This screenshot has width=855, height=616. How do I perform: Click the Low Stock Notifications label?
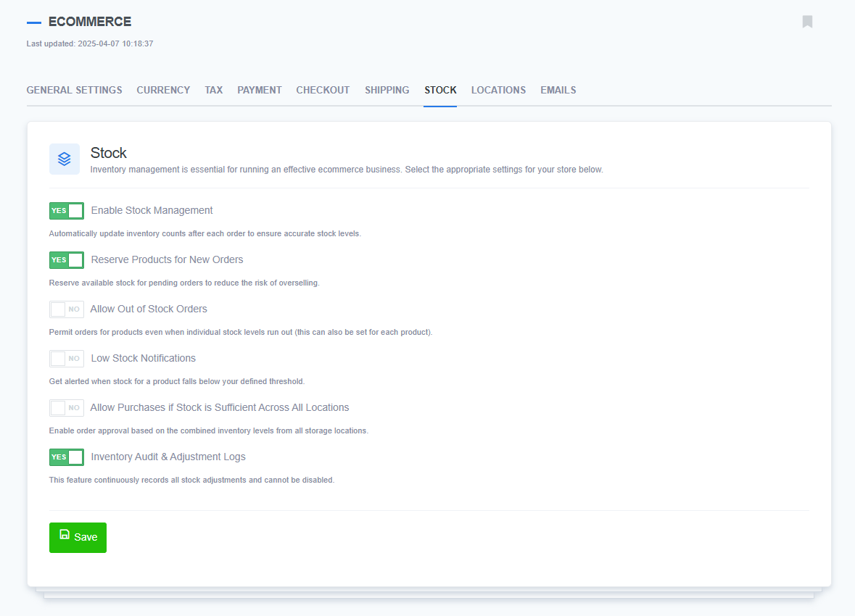coord(143,359)
